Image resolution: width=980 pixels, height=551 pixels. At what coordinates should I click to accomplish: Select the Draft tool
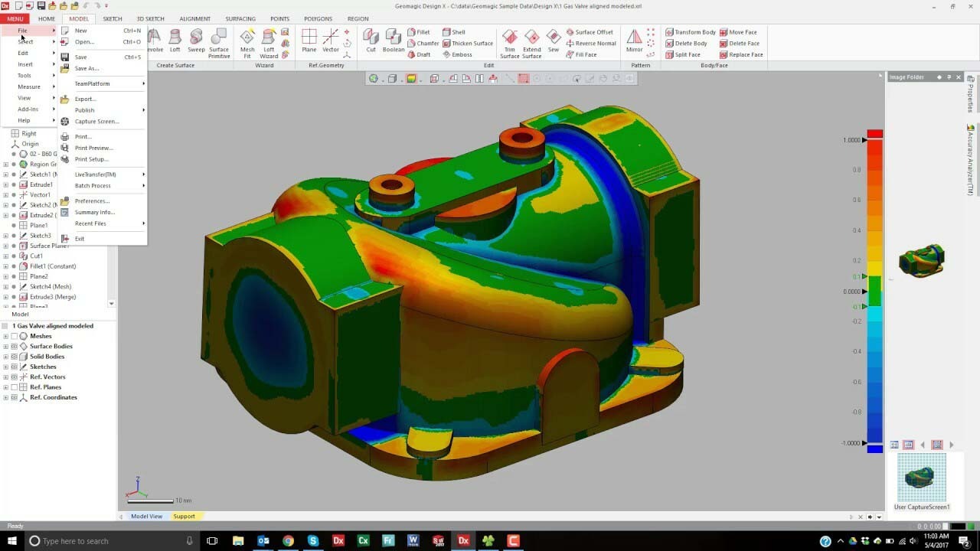(x=418, y=54)
